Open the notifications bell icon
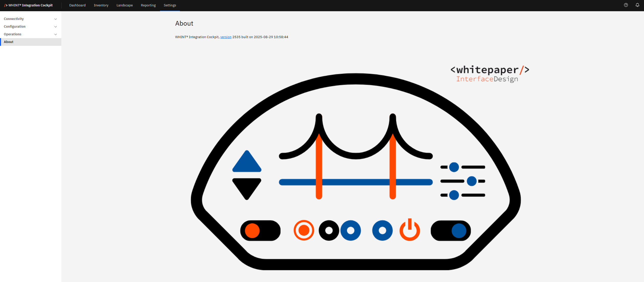 [637, 5]
